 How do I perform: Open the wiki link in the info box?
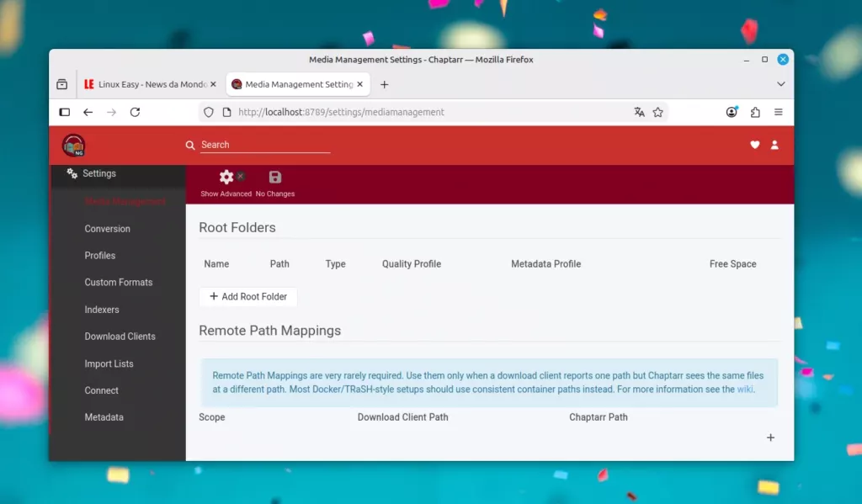tap(745, 389)
